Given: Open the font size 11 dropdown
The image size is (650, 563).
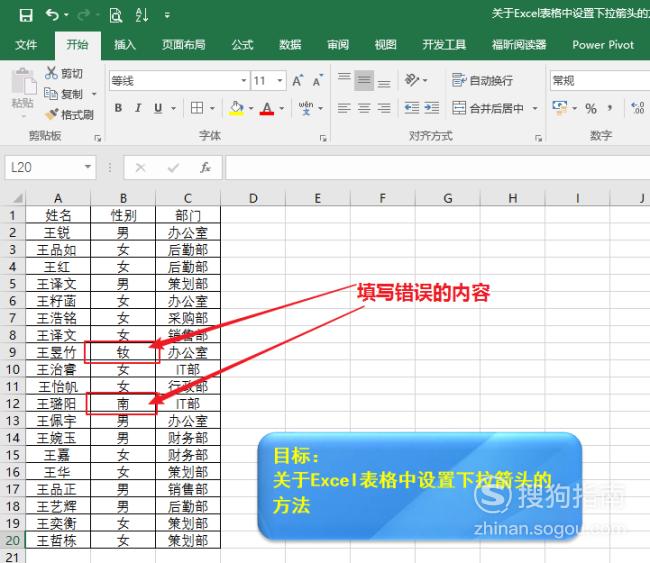Looking at the screenshot, I should coord(280,80).
